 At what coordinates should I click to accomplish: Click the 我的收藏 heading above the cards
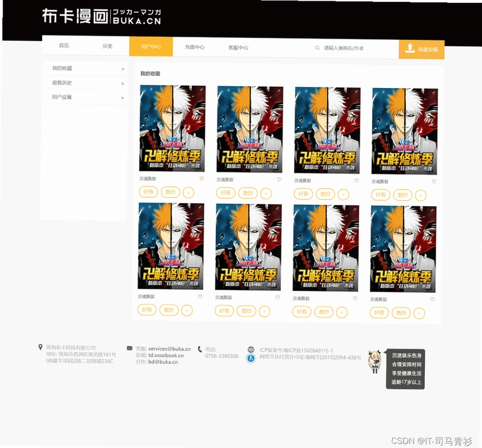click(150, 74)
